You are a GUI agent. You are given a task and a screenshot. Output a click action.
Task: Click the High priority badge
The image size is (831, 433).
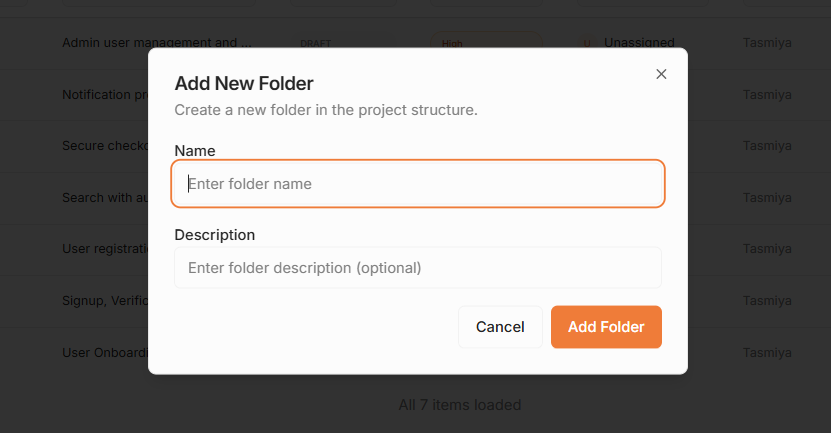[x=452, y=43]
